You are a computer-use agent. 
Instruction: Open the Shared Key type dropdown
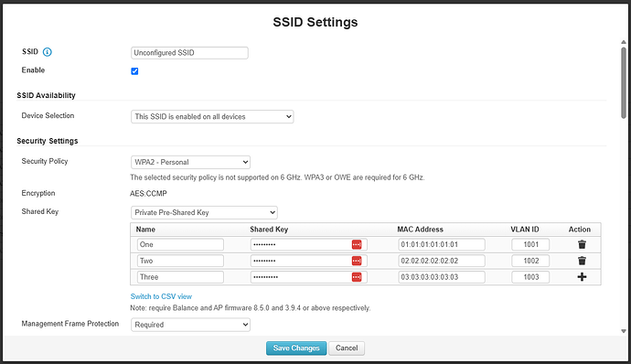[204, 212]
